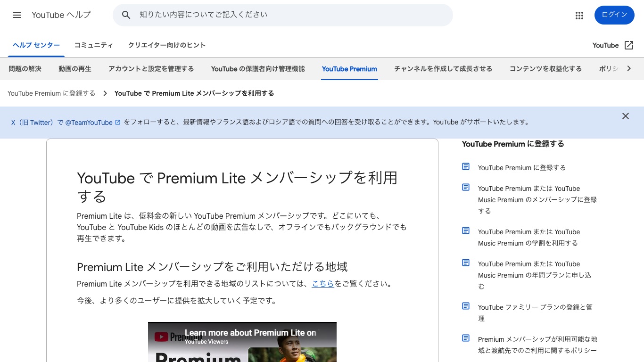The height and width of the screenshot is (362, 644).
Task: Select the 動画の再生 category
Action: 75,69
